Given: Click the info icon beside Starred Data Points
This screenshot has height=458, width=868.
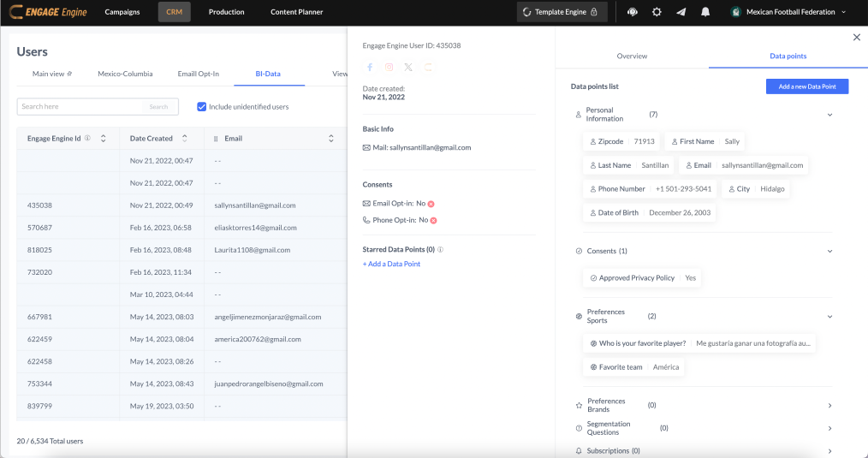Looking at the screenshot, I should (x=441, y=250).
